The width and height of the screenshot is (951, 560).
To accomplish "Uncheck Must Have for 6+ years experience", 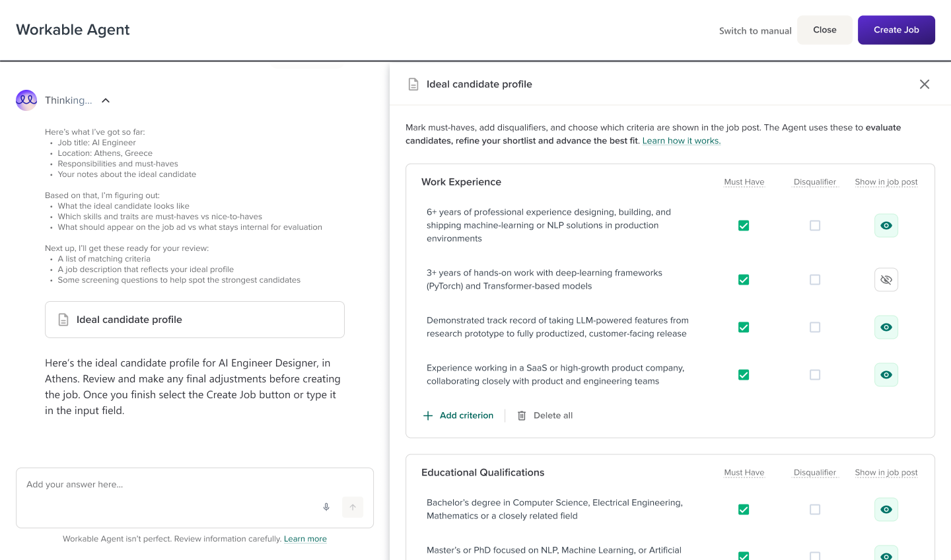I will pyautogui.click(x=744, y=226).
